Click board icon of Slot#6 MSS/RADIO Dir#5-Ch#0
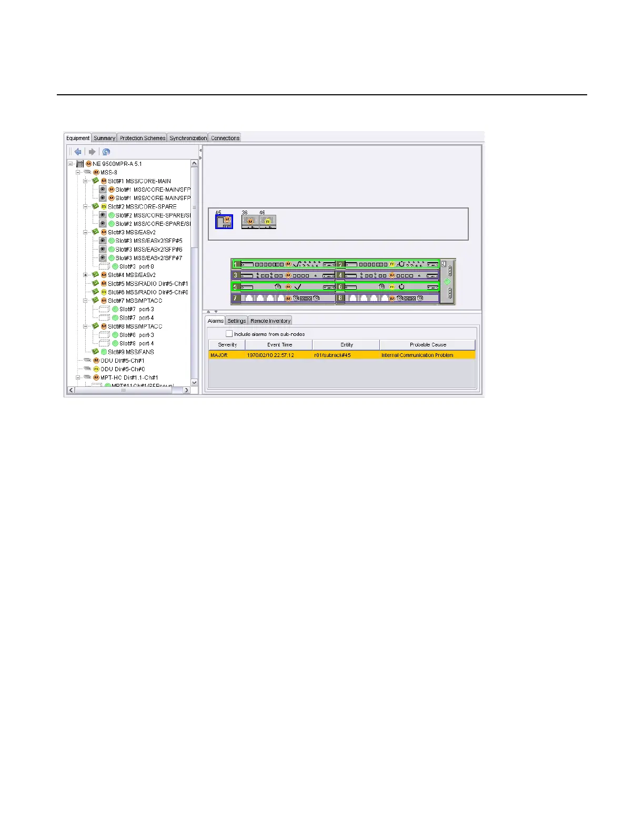Viewport: 644px width, 834px height. pos(95,292)
